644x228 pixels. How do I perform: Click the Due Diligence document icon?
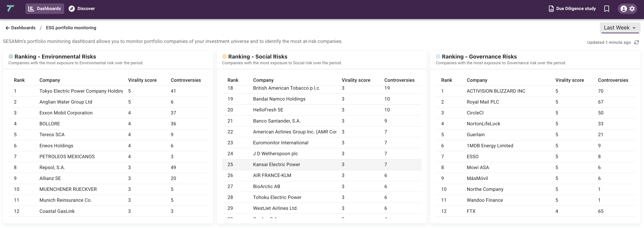click(x=551, y=9)
